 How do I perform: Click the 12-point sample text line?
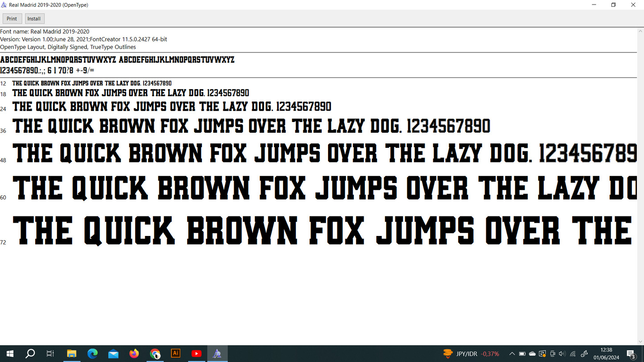pyautogui.click(x=92, y=83)
